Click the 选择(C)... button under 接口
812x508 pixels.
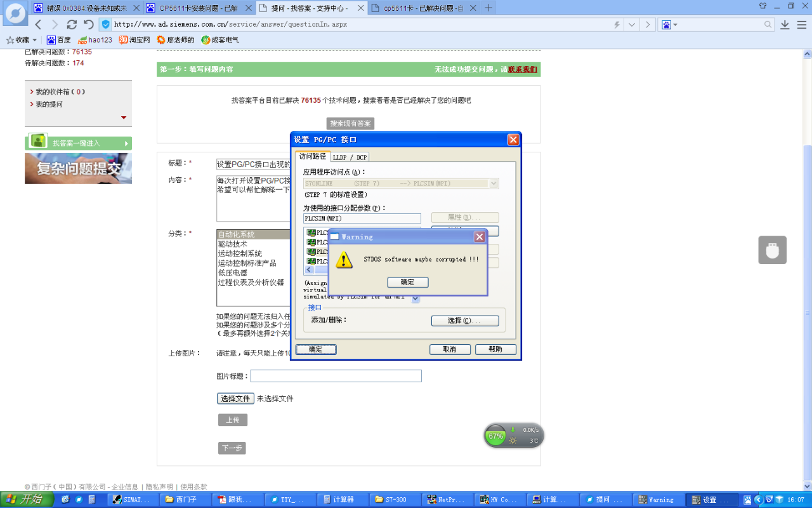click(465, 321)
